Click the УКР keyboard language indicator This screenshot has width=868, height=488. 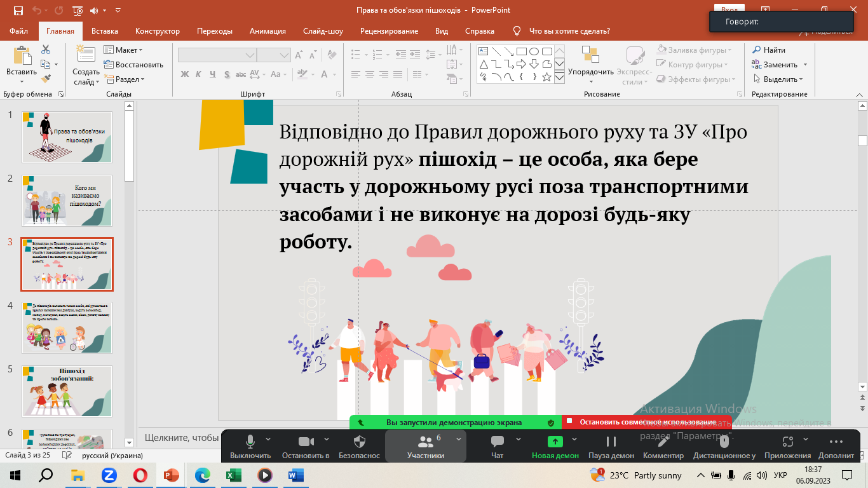[781, 475]
